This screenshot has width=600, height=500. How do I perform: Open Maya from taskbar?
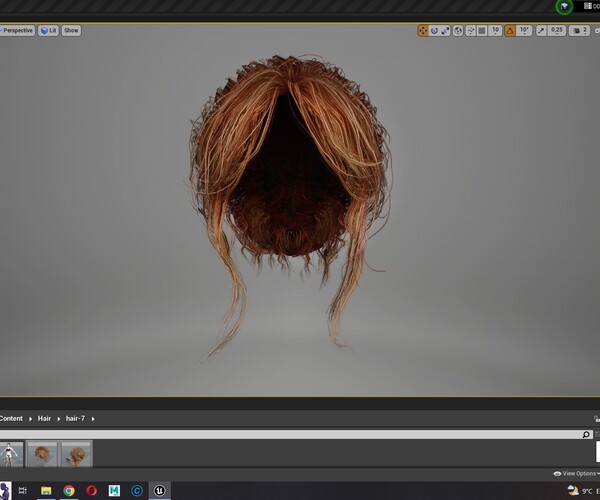pos(114,490)
